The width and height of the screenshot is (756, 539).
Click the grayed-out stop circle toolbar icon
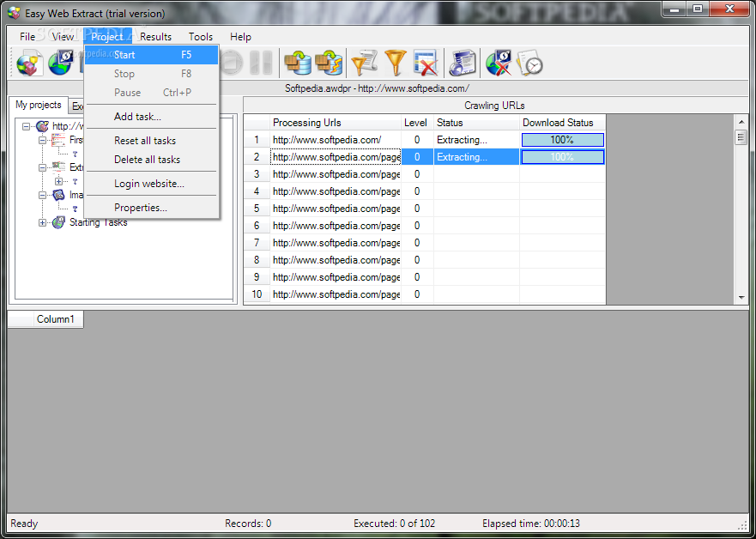coord(233,63)
